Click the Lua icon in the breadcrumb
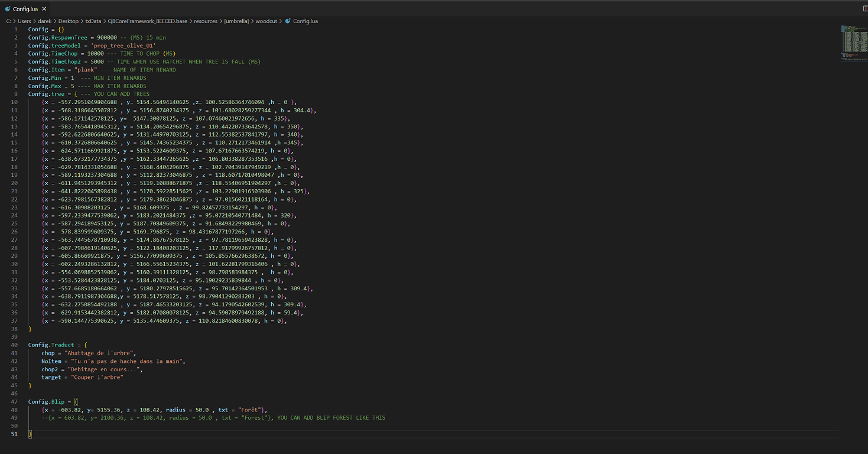Image resolution: width=868 pixels, height=454 pixels. [x=288, y=21]
